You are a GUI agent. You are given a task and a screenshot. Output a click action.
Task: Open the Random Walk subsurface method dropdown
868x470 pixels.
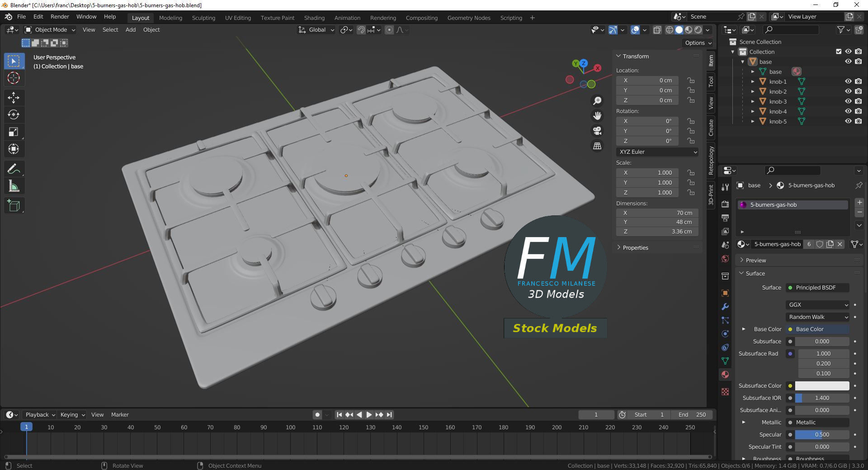click(x=818, y=317)
